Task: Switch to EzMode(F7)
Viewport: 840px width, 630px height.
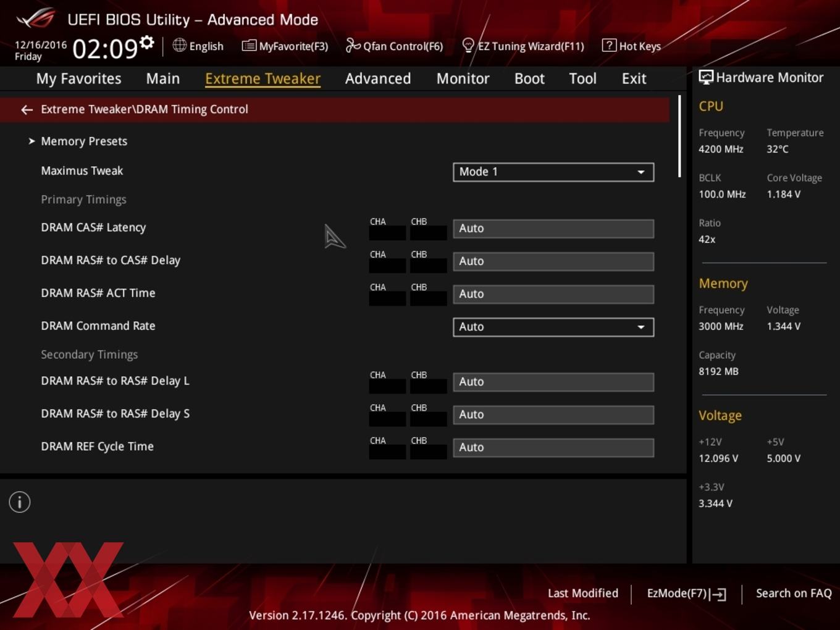Action: pyautogui.click(x=686, y=594)
